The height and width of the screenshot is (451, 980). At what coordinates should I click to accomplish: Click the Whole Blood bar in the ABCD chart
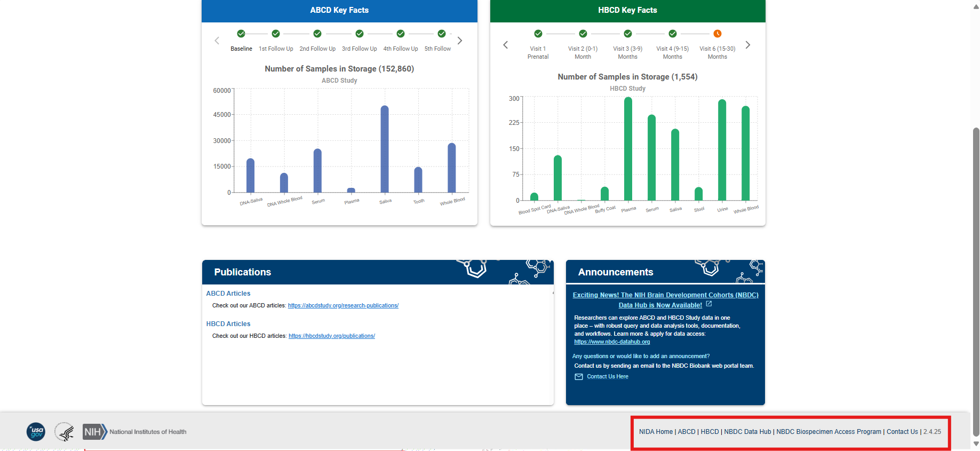pyautogui.click(x=452, y=168)
